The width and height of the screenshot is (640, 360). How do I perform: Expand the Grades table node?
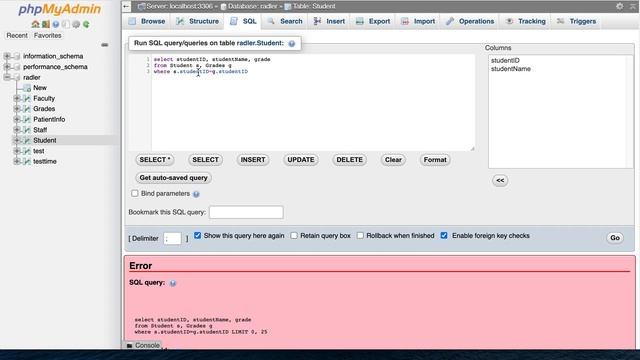point(17,109)
